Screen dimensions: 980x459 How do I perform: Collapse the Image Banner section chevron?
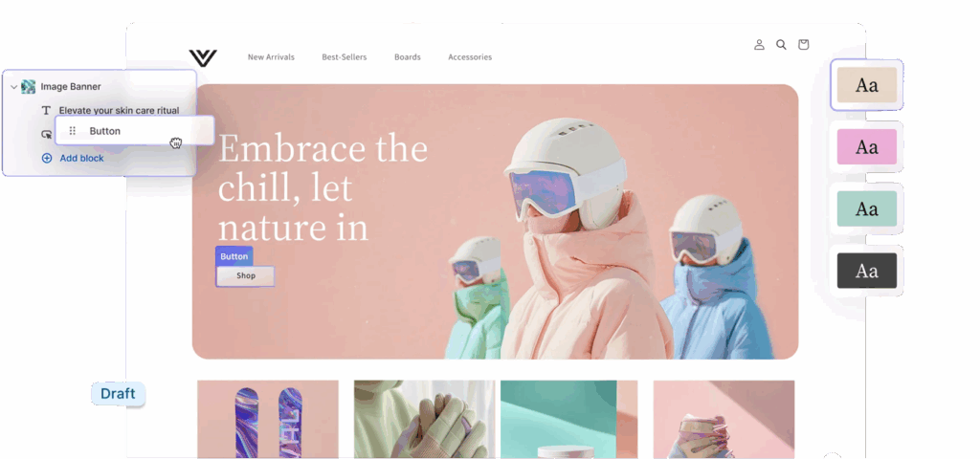pos(13,87)
